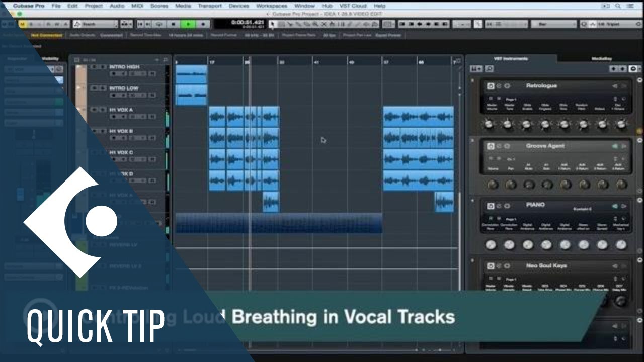
Task: Click the first Retrologue quick control knob
Action: (x=488, y=124)
